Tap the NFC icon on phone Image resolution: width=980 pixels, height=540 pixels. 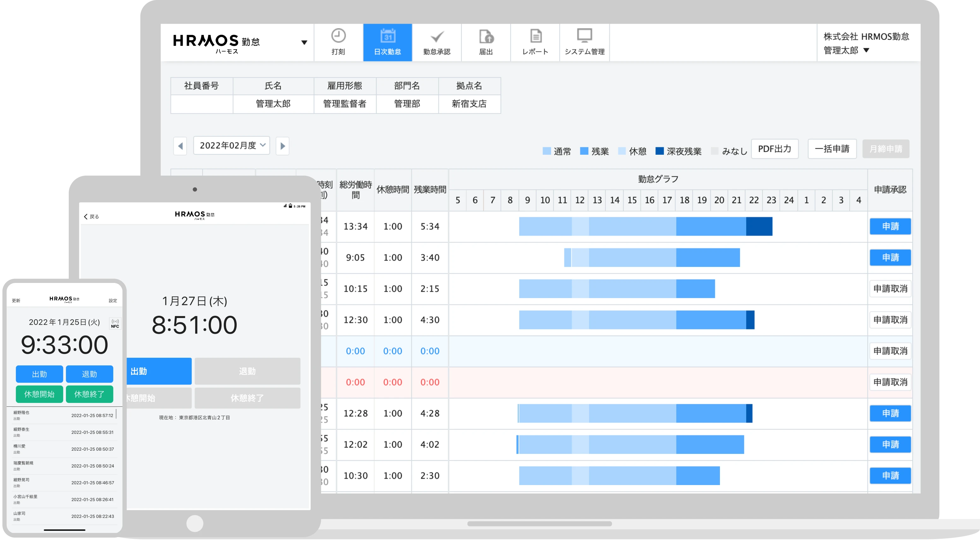(x=115, y=323)
